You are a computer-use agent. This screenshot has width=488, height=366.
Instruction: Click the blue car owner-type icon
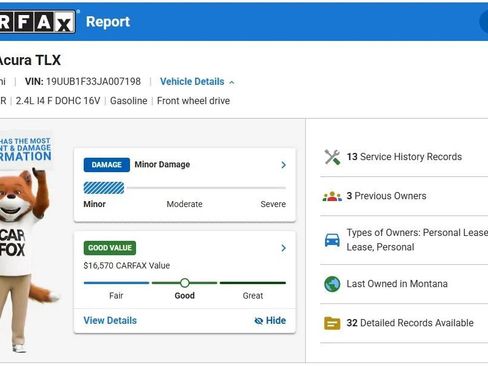tap(332, 240)
